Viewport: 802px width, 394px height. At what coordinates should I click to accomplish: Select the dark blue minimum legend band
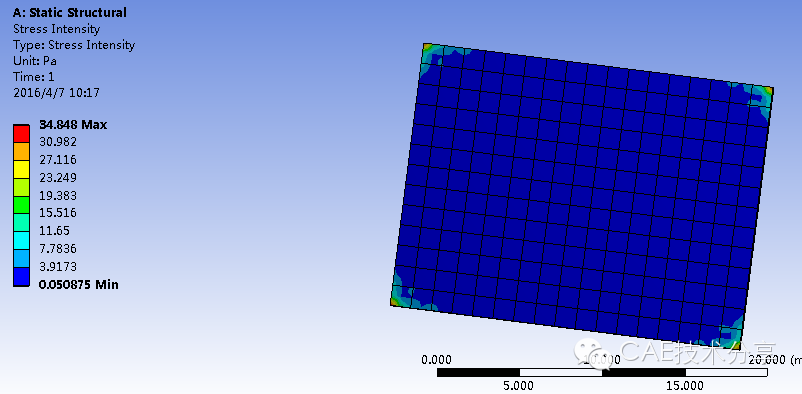[21, 277]
